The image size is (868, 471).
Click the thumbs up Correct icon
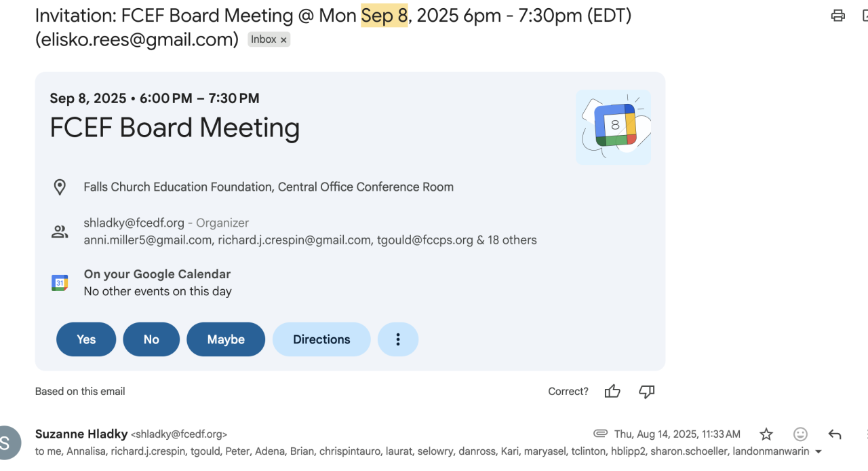[x=612, y=391]
